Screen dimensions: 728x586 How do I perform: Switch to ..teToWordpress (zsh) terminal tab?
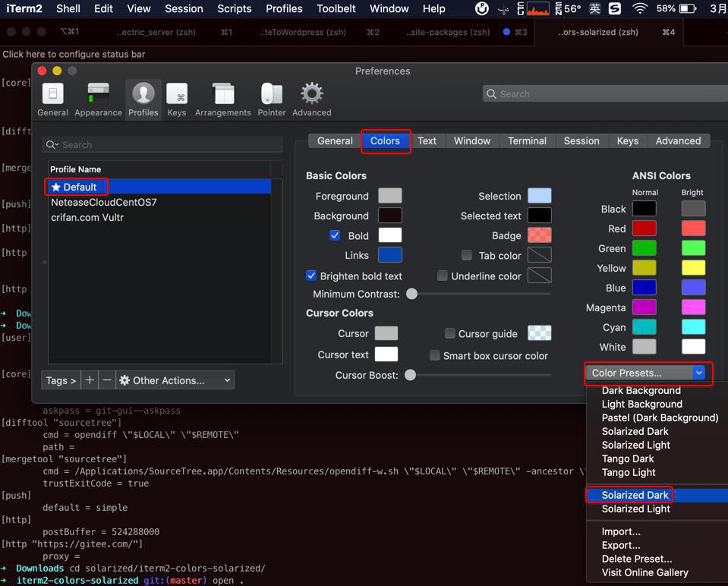coord(303,32)
